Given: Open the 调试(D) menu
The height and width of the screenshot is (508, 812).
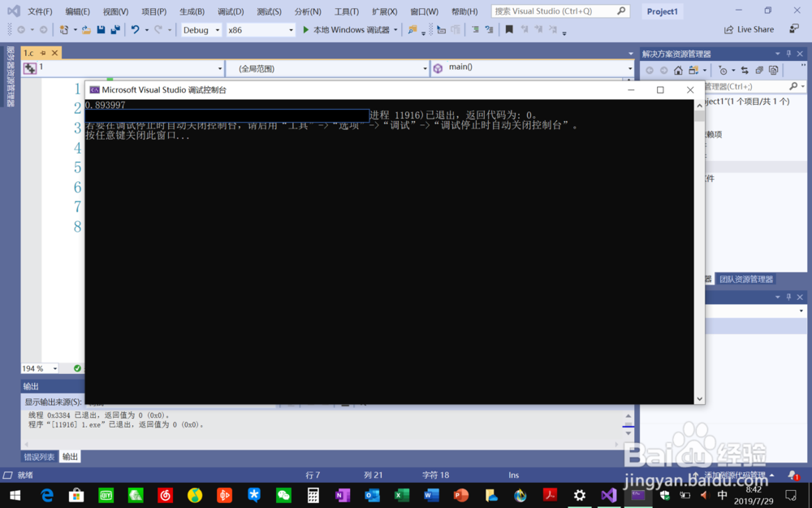Looking at the screenshot, I should point(231,11).
